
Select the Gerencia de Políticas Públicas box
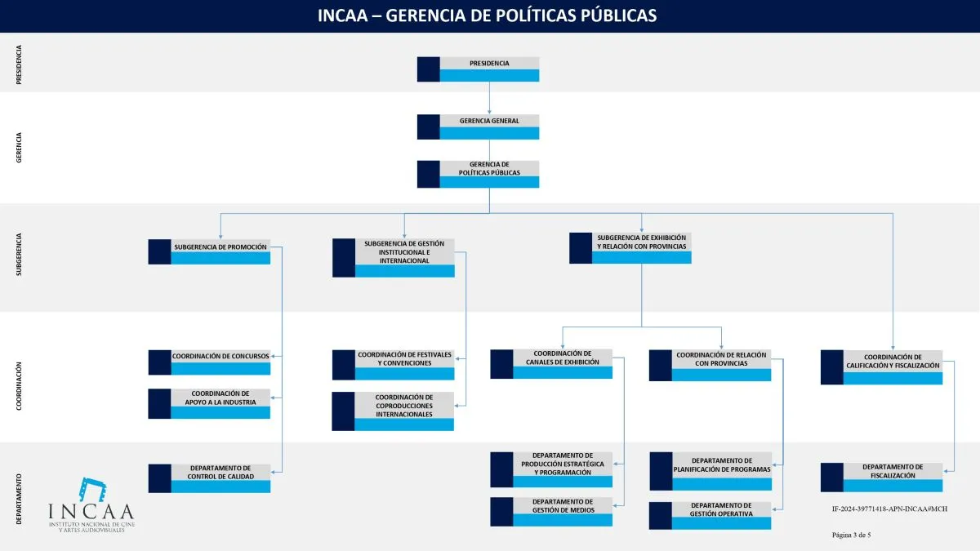(479, 174)
